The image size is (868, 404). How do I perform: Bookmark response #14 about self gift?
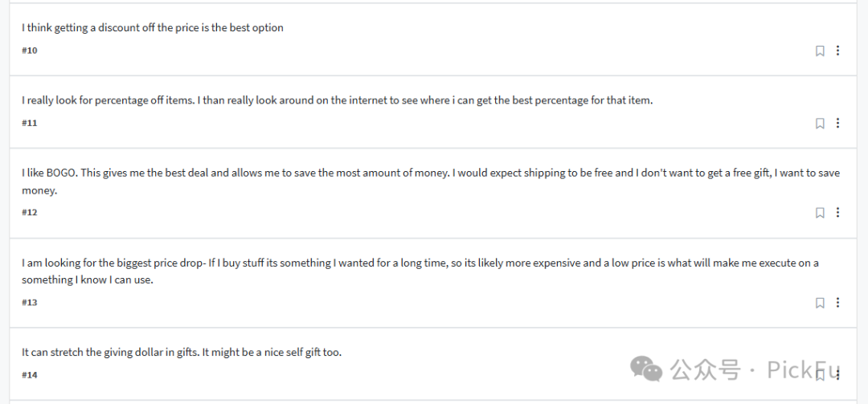pyautogui.click(x=820, y=375)
